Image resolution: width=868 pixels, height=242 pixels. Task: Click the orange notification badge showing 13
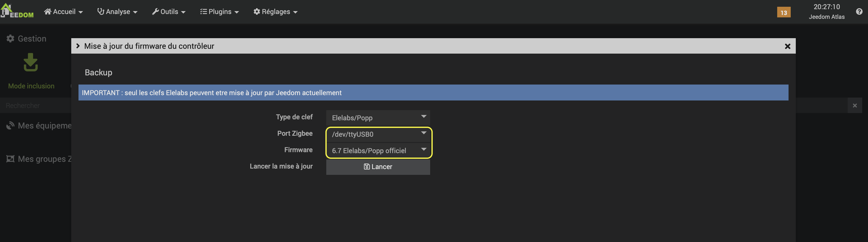[783, 13]
